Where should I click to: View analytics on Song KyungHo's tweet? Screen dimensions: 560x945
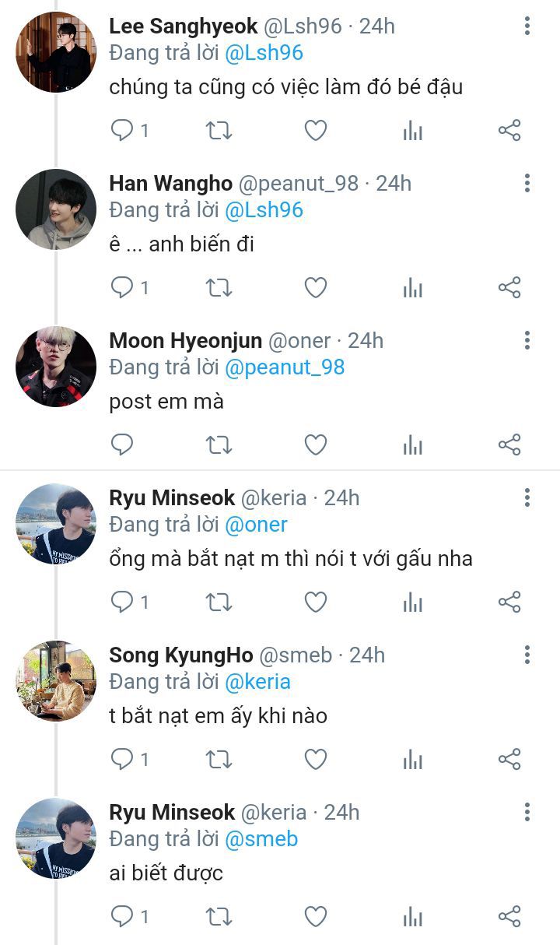click(412, 760)
